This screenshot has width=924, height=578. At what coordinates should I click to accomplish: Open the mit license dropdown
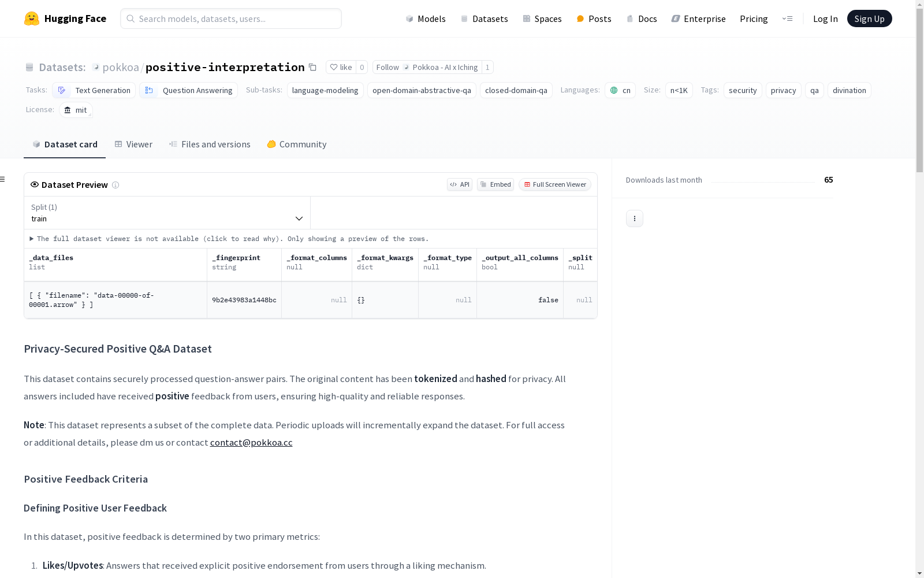[x=76, y=110]
